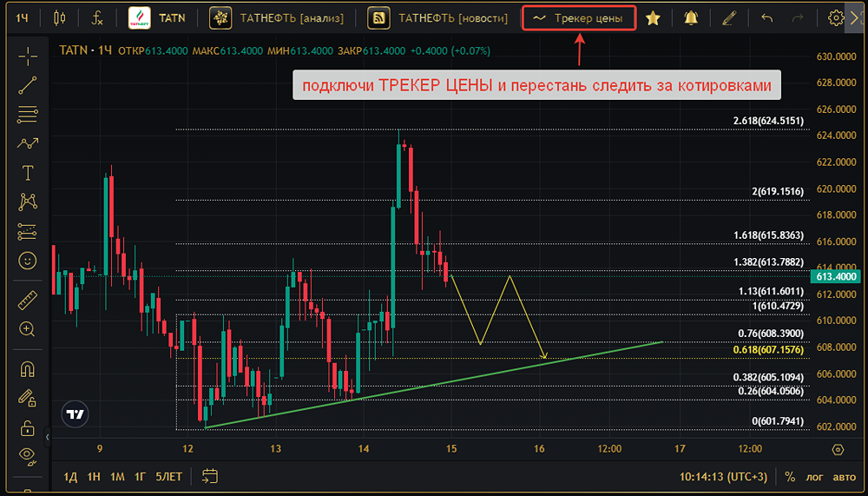868x496 pixels.
Task: Select the 1Д date range
Action: coord(70,477)
